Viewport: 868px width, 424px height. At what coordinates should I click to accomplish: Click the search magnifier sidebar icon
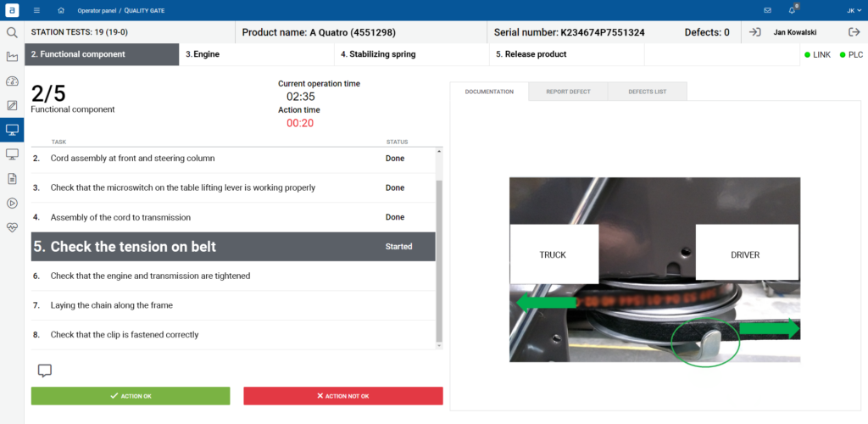coord(12,33)
